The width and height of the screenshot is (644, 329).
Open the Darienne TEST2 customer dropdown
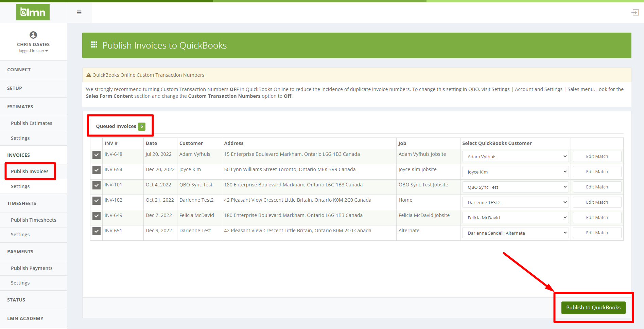pos(515,202)
